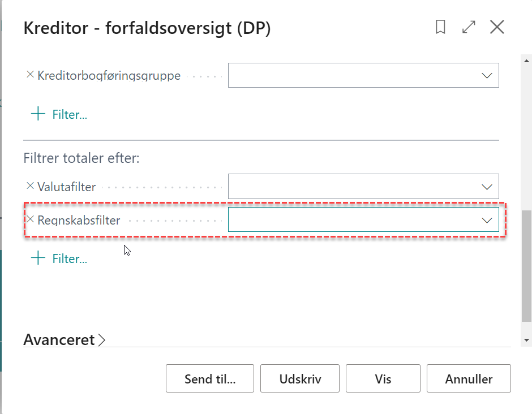The height and width of the screenshot is (414, 532).
Task: Open the Kreditorbogføringsgruppe dropdown
Action: click(x=487, y=75)
